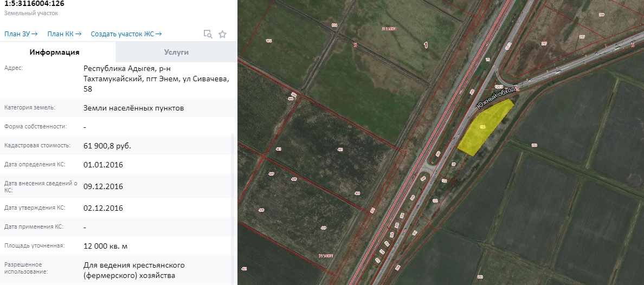The image size is (644, 285).
Task: Switch to the Услуги tab
Action: (x=176, y=52)
